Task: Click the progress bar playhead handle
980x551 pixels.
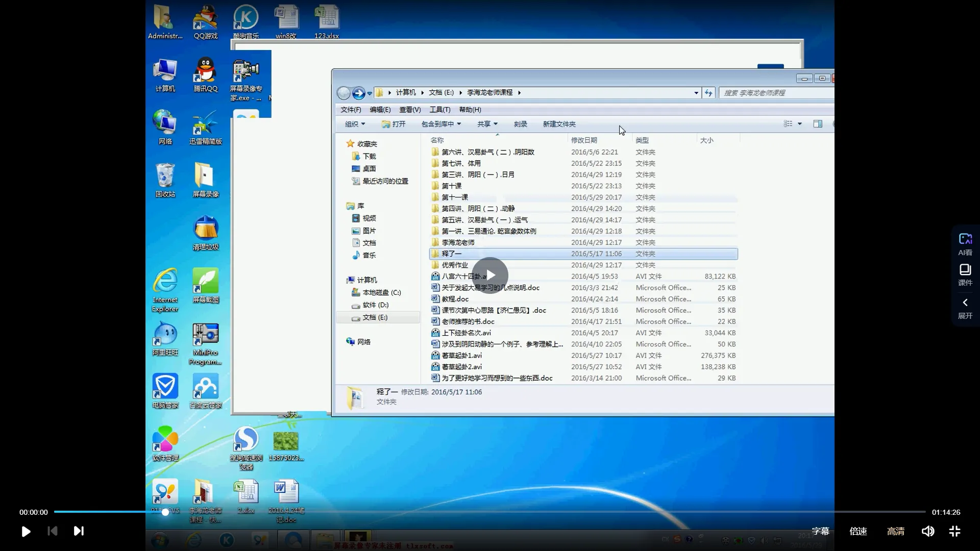Action: [165, 512]
